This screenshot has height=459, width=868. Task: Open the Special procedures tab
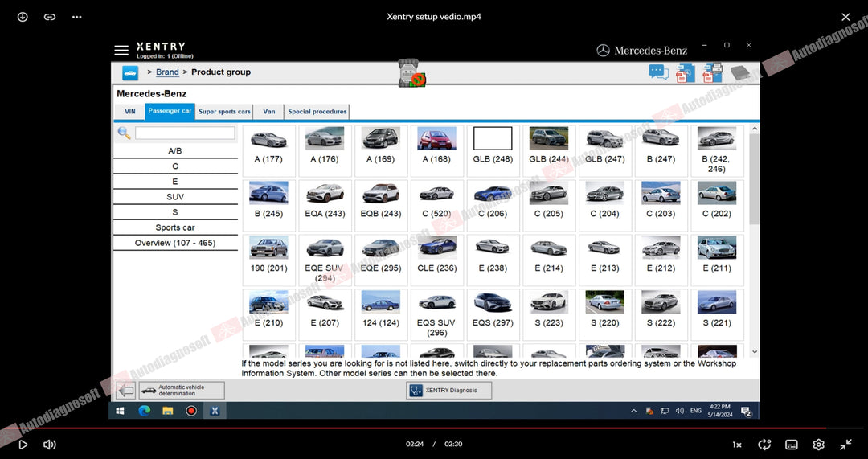(317, 111)
